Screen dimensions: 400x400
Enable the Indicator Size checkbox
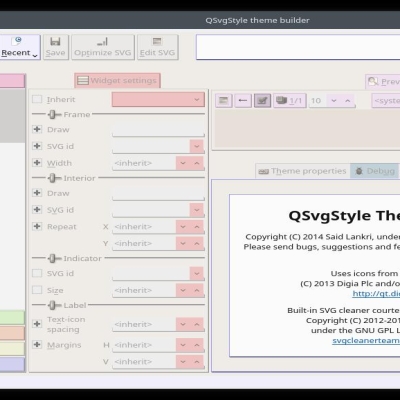pyautogui.click(x=37, y=290)
